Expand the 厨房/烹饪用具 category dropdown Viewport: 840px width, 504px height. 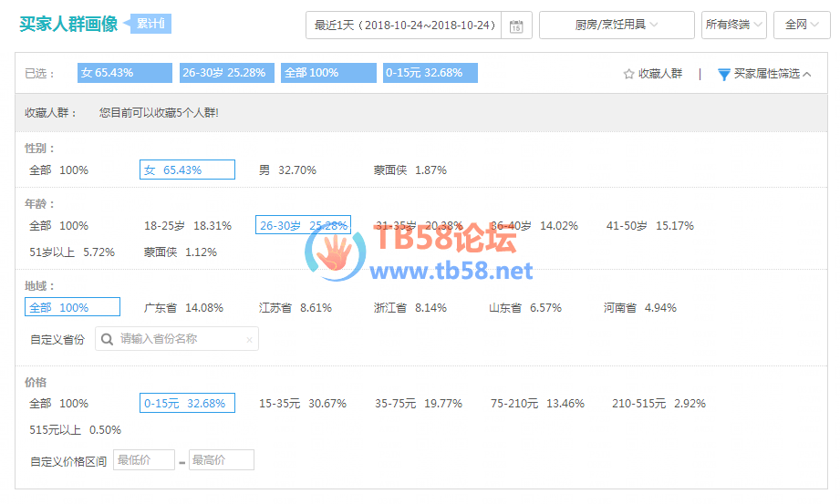[617, 25]
